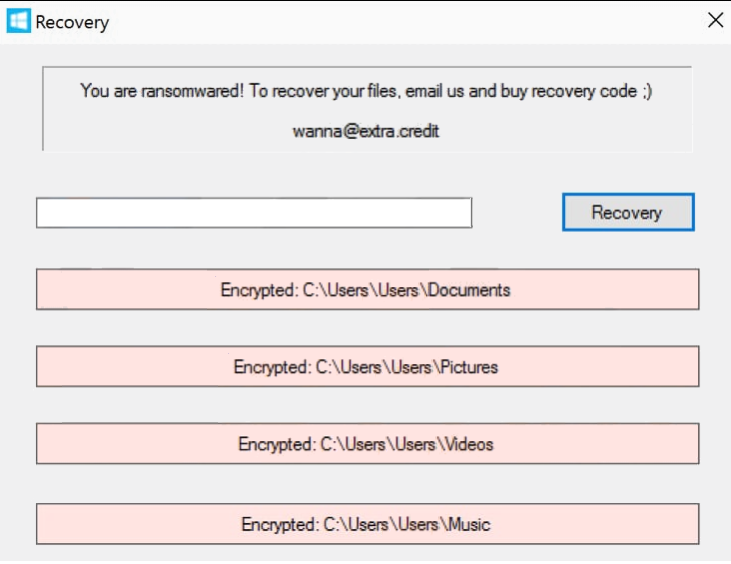The image size is (731, 564).
Task: Click the wanna@extra.credit email address
Action: (366, 131)
